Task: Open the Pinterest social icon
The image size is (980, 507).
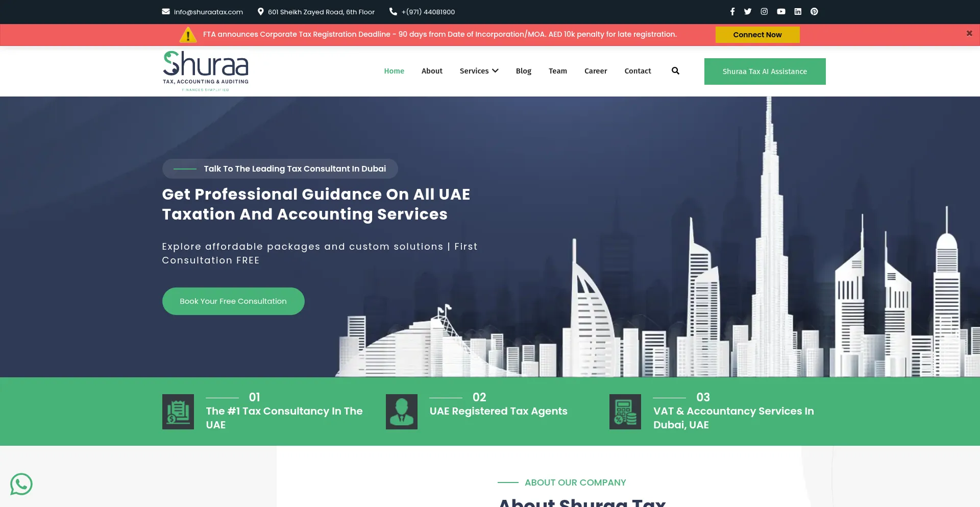Action: (814, 12)
